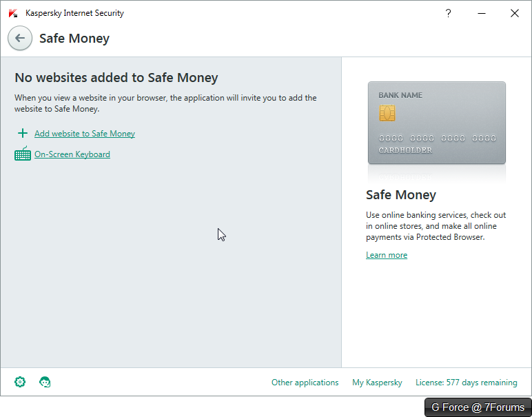Image resolution: width=532 pixels, height=417 pixels.
Task: Open Add website to Safe Money link
Action: [85, 133]
